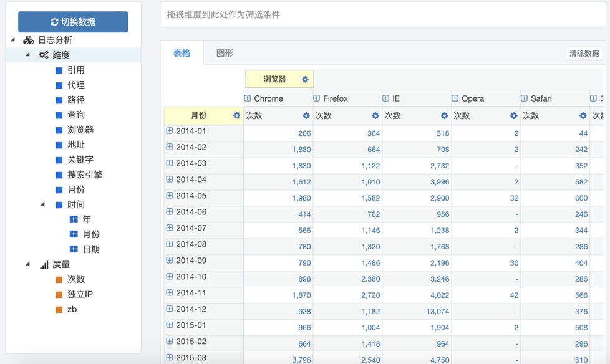Image resolution: width=610 pixels, height=364 pixels.
Task: Expand the 2014-01 month row
Action: [x=170, y=131]
